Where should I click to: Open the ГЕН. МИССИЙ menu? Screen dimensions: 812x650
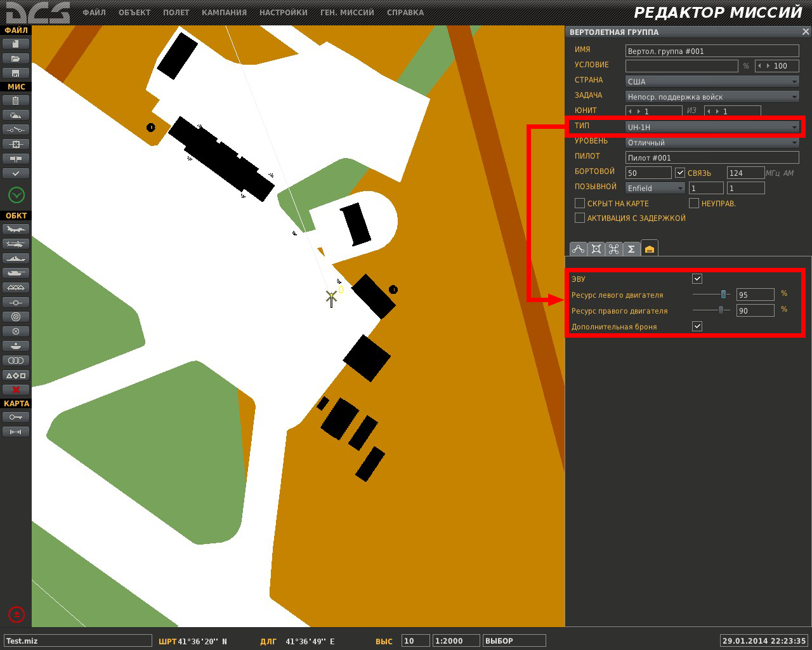pyautogui.click(x=347, y=13)
